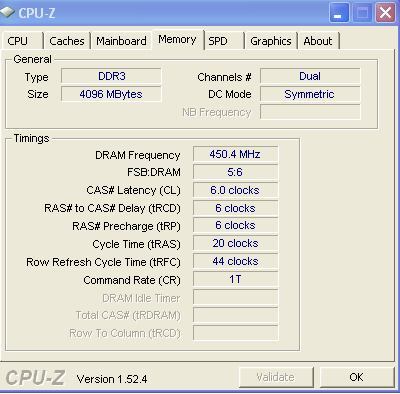Select the DDR3 memory type value

(111, 76)
